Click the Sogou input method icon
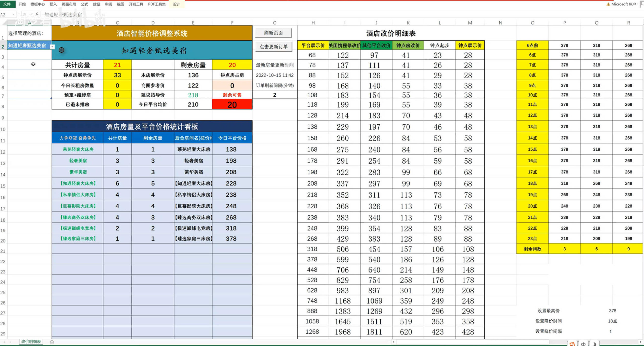The image size is (644, 346). tap(572, 344)
